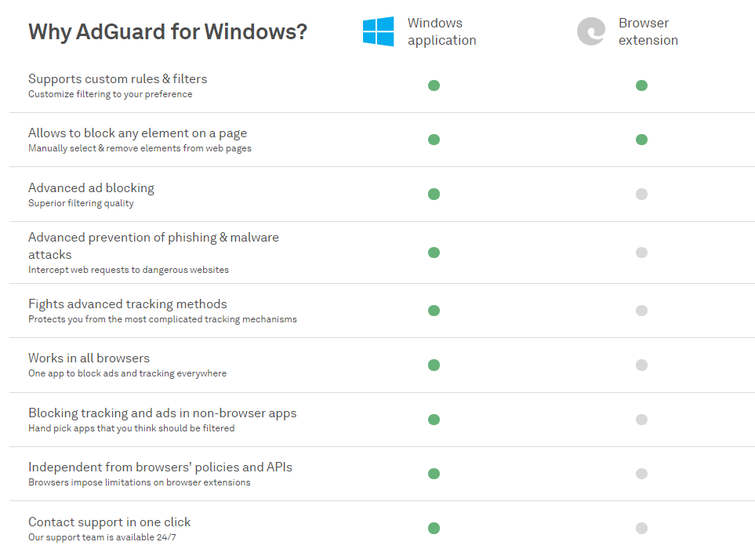This screenshot has height=560, width=755.
Task: Click grey dot for non-browser apps blocking
Action: click(x=641, y=420)
